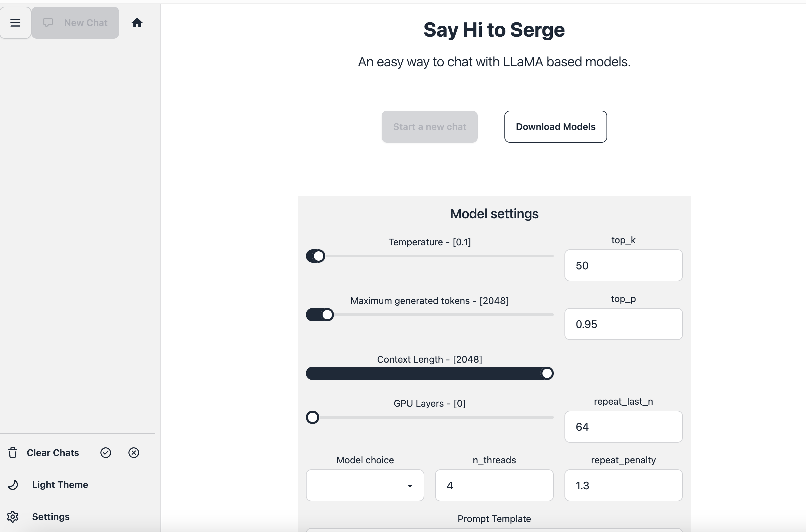Click the LLaMA subtitle text
Screen dimensions: 806x532
[494, 62]
